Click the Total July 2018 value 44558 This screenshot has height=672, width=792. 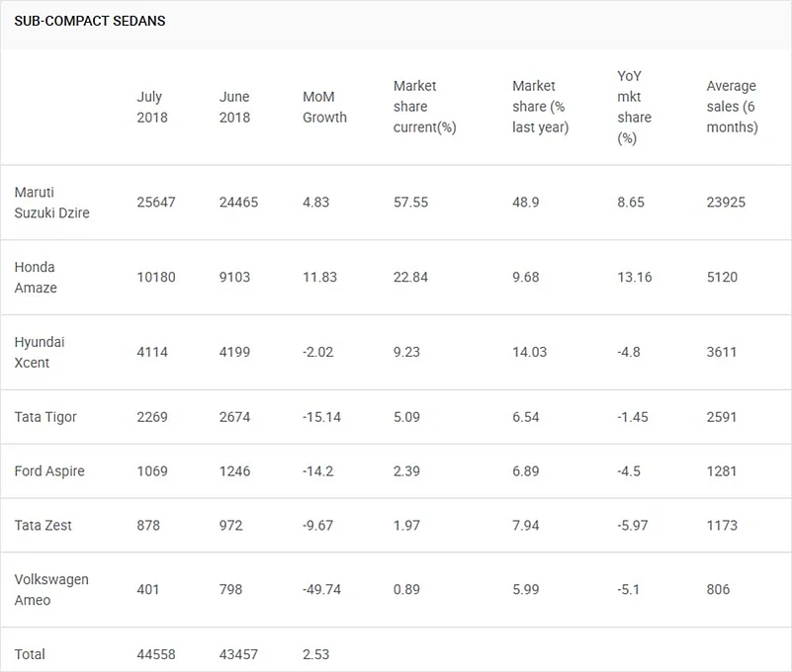tap(156, 654)
